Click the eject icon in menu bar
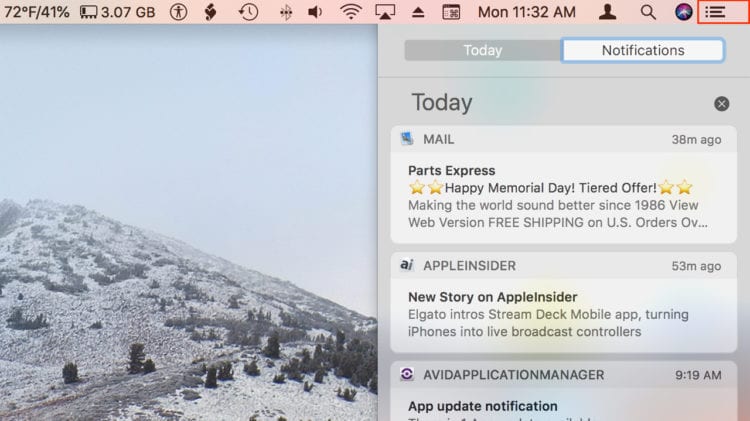Screen dimensions: 750x421 (x=418, y=12)
